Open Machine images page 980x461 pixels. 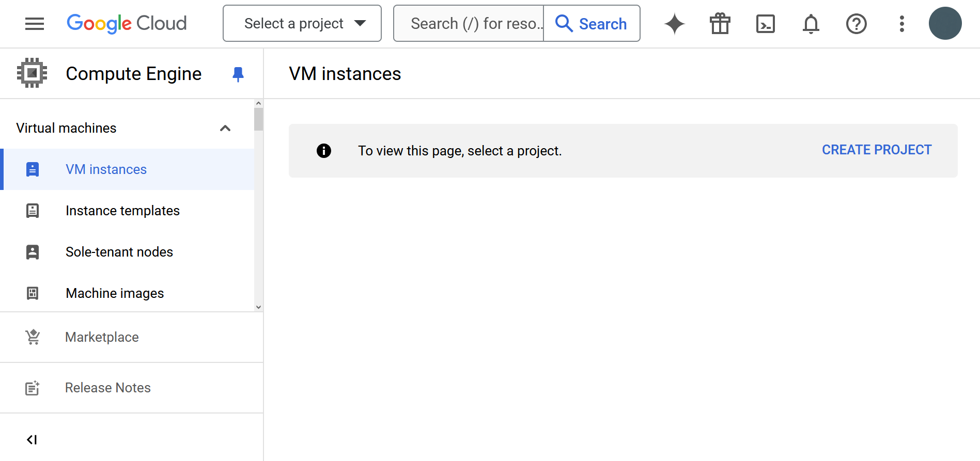[x=127, y=293]
